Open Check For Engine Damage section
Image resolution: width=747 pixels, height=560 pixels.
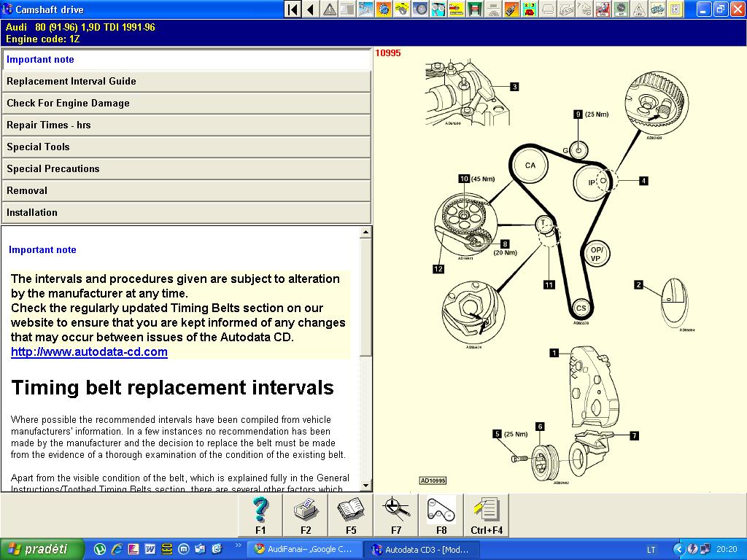tap(186, 104)
